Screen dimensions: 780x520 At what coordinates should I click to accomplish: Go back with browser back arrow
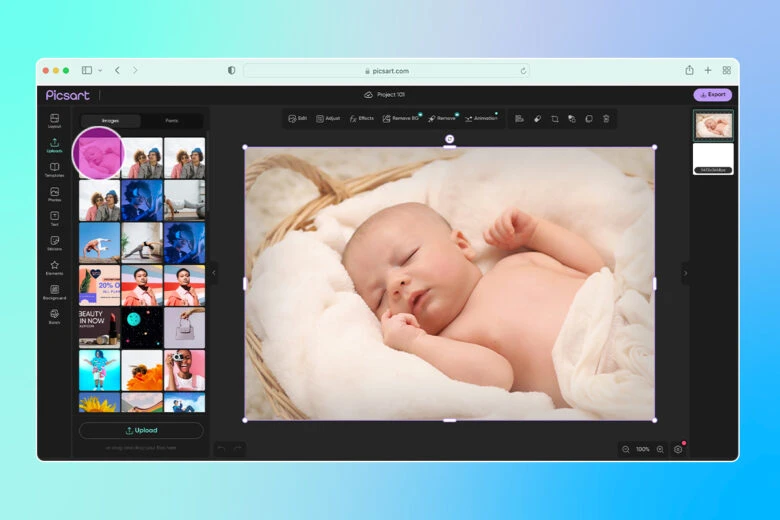(117, 70)
